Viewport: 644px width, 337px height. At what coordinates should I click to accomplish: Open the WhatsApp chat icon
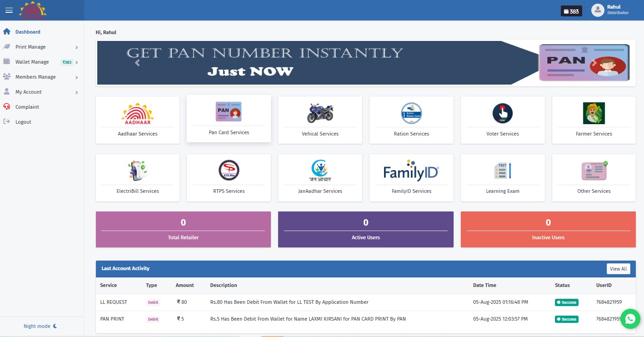click(x=630, y=319)
